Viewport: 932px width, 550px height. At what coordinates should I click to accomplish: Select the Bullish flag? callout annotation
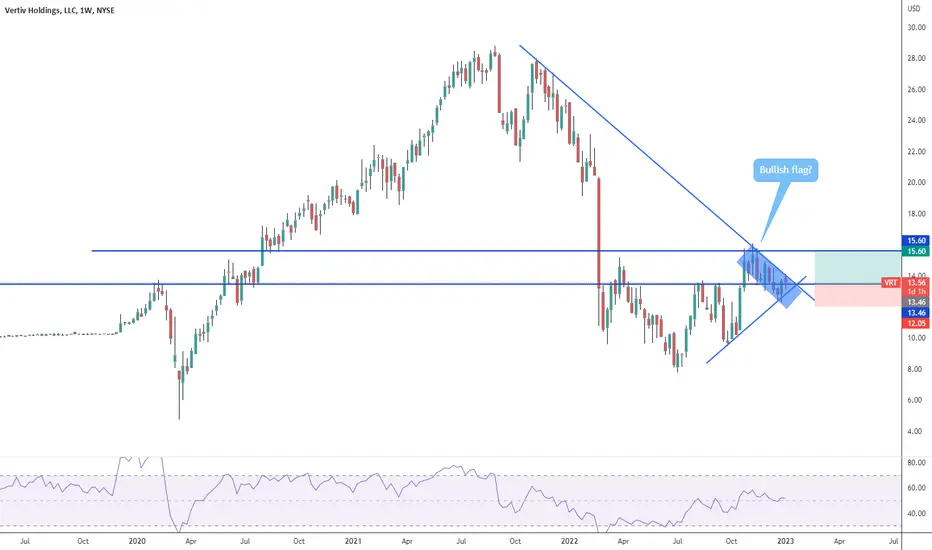[x=785, y=170]
